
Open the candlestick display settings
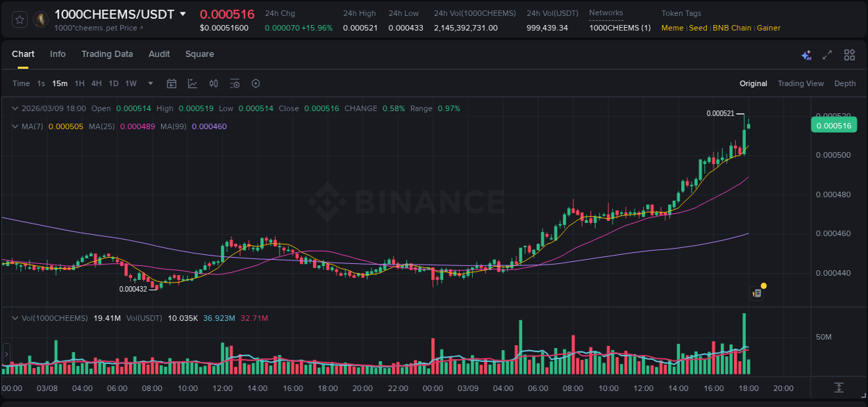(x=213, y=83)
